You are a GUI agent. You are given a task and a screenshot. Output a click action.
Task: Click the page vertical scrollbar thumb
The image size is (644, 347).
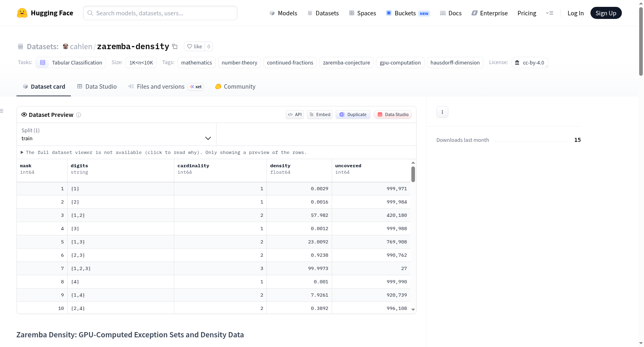coord(641,41)
